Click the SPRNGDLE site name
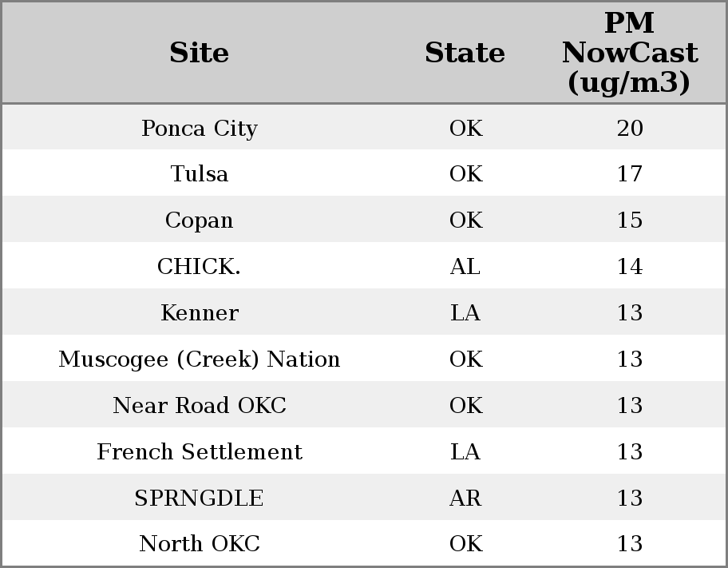 click(199, 498)
